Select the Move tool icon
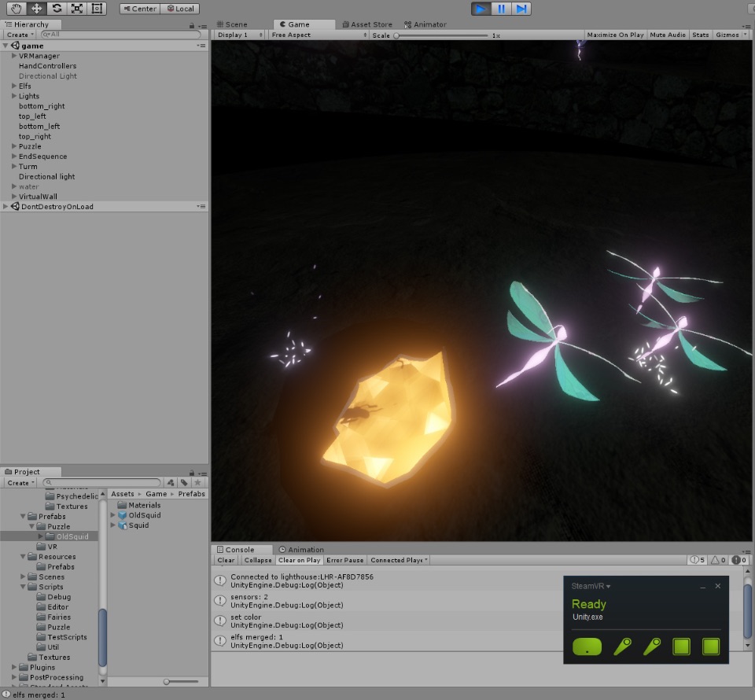This screenshot has width=755, height=700. [x=36, y=8]
